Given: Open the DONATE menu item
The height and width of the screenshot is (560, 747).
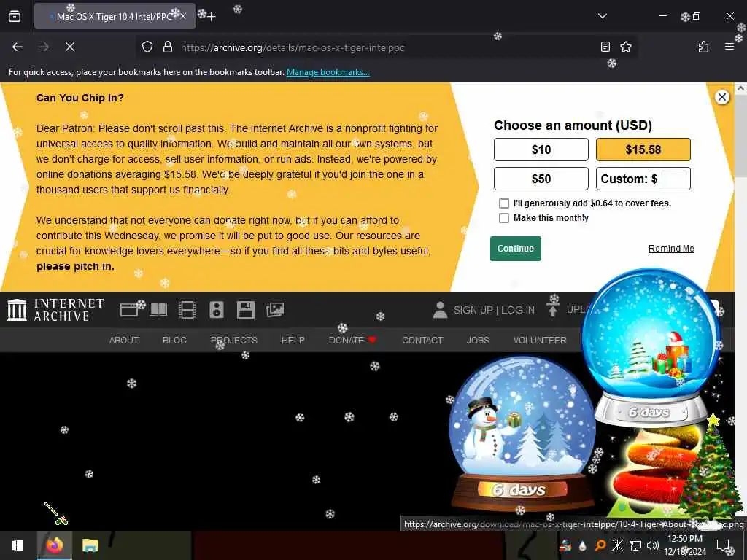Looking at the screenshot, I should click(x=352, y=341).
